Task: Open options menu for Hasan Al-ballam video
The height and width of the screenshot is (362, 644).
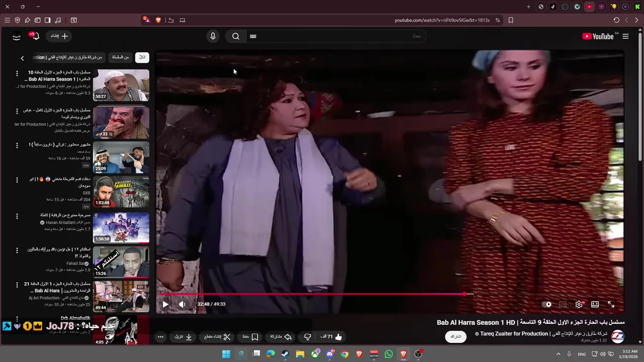Action: tap(17, 216)
